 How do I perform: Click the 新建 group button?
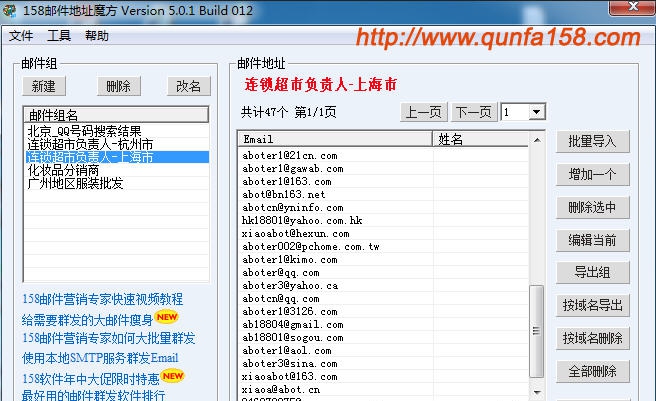(44, 86)
